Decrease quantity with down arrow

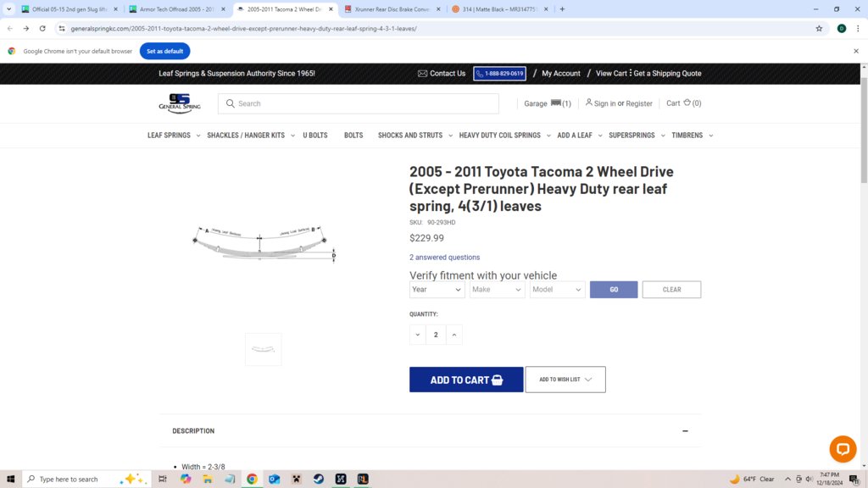418,335
